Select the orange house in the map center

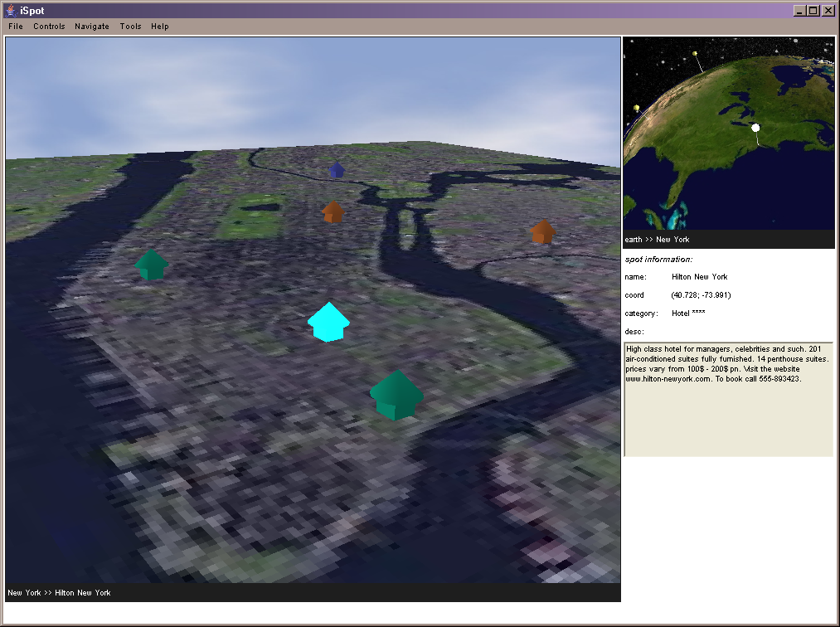[x=333, y=212]
